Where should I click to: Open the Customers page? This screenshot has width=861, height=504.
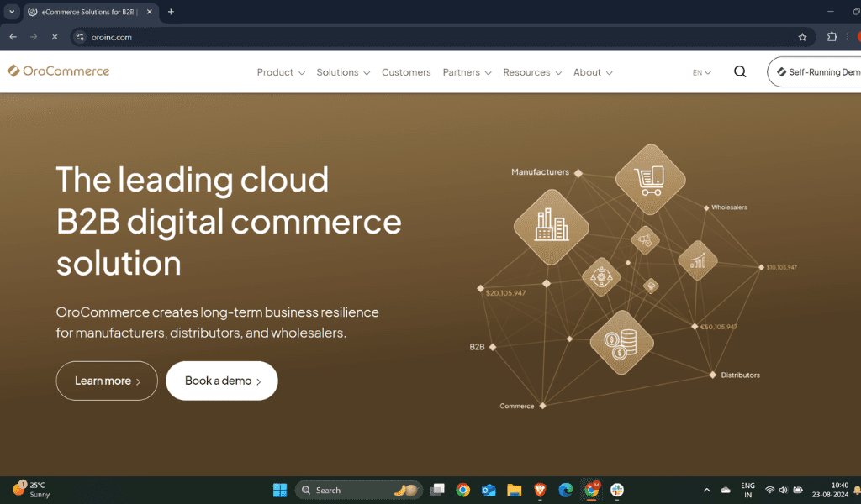pos(406,72)
